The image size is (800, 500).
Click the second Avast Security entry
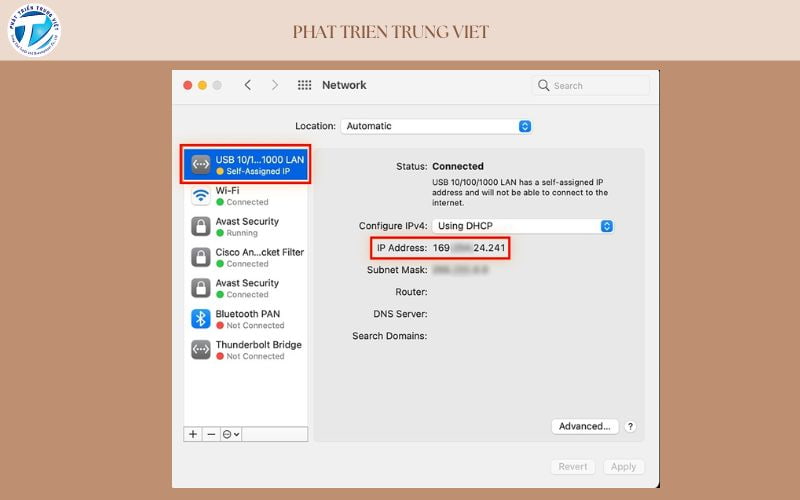[246, 288]
